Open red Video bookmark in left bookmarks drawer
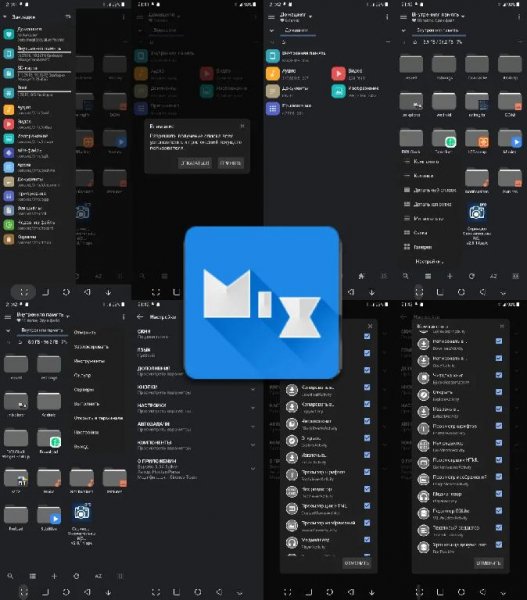Image resolution: width=527 pixels, height=600 pixels. 8,124
